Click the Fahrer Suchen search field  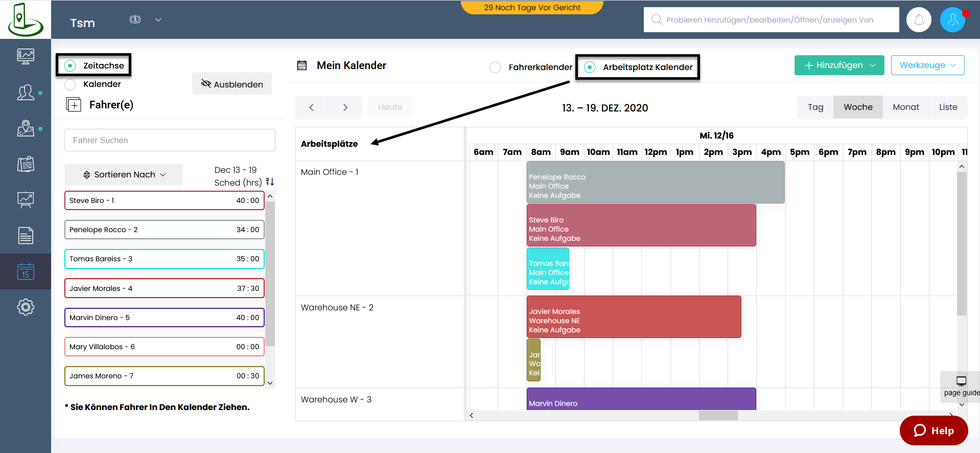[x=170, y=140]
